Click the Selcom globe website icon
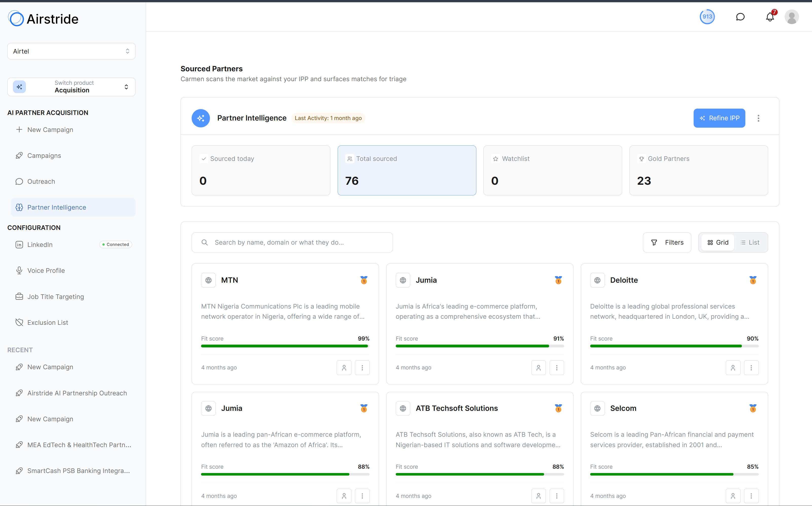The height and width of the screenshot is (506, 812). tap(597, 408)
